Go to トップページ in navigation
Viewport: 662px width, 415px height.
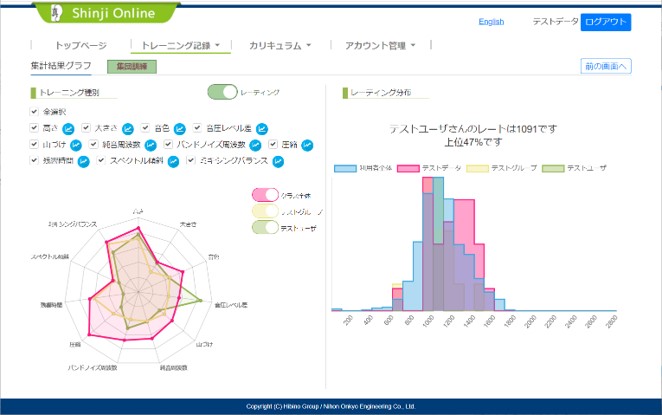[81, 46]
